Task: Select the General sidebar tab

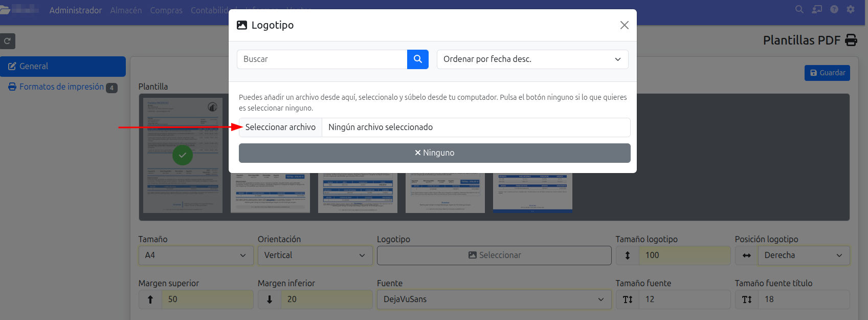Action: click(x=63, y=67)
